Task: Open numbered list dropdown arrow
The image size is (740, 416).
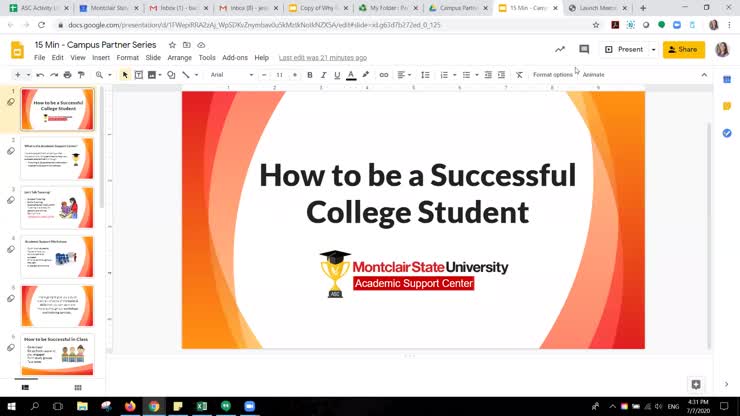Action: [454, 75]
